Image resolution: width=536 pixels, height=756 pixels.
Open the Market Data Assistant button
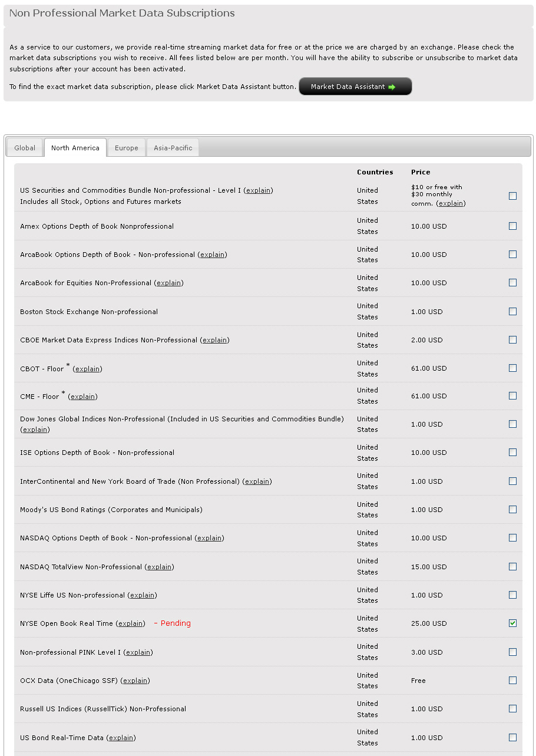355,87
